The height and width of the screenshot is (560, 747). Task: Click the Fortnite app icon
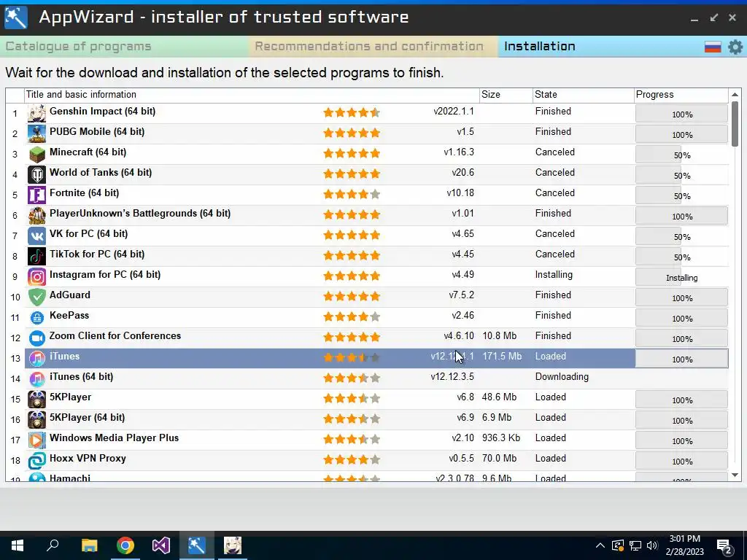tap(36, 195)
